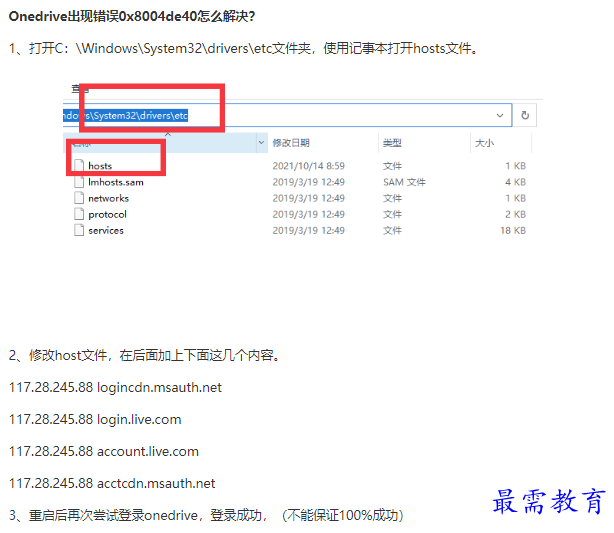Viewport: 614px width, 533px height.
Task: Click the 4 KB size of lmhosts.sam
Action: click(x=515, y=182)
